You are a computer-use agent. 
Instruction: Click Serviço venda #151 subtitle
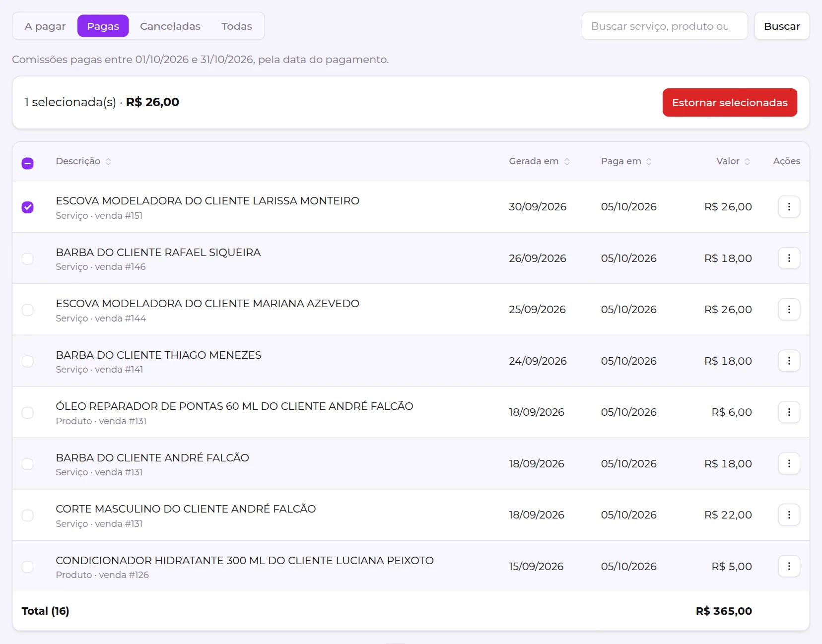click(x=99, y=216)
